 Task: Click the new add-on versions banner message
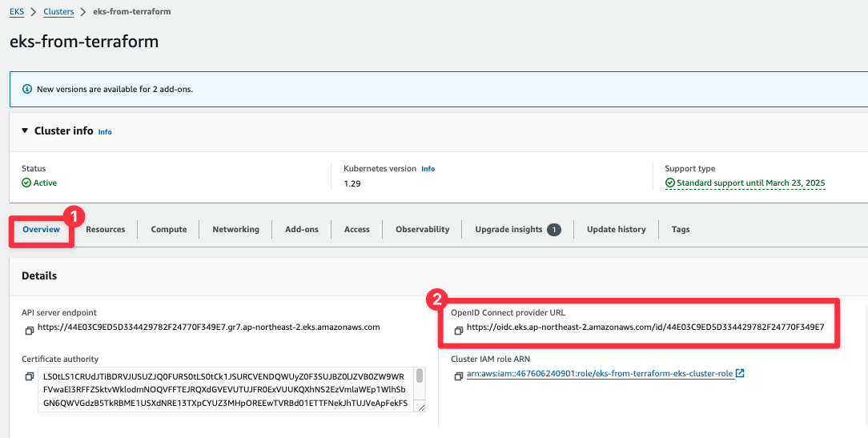pos(115,89)
